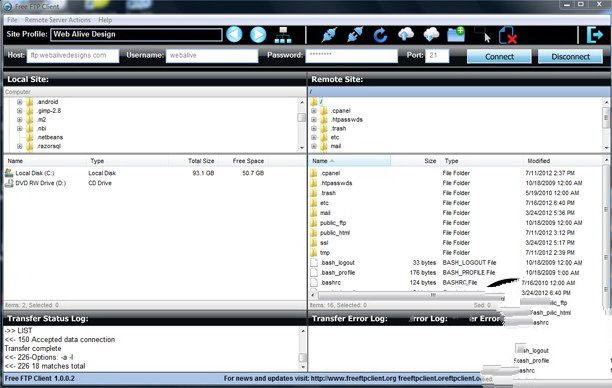
Task: Click the root folder icon in remote tree
Action: [314, 102]
